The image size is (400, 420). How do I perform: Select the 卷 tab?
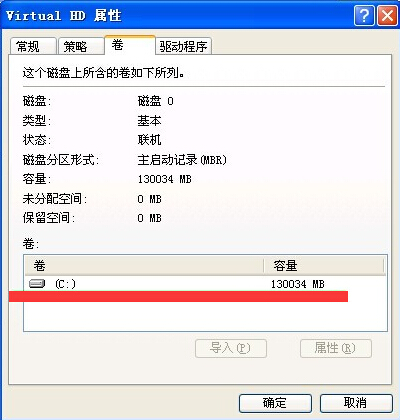click(130, 45)
